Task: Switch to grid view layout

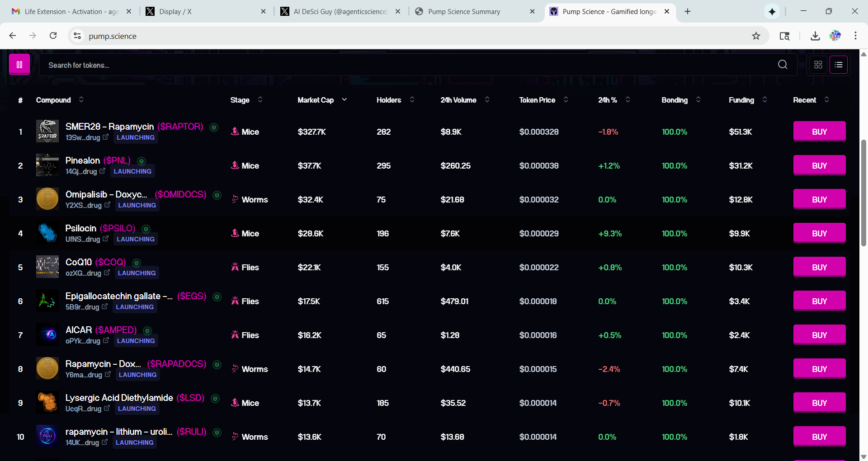Action: [x=817, y=64]
